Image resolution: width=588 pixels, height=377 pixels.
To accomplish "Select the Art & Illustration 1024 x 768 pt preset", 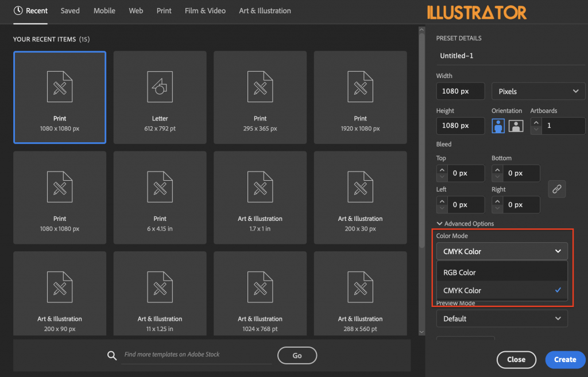I will pos(260,293).
